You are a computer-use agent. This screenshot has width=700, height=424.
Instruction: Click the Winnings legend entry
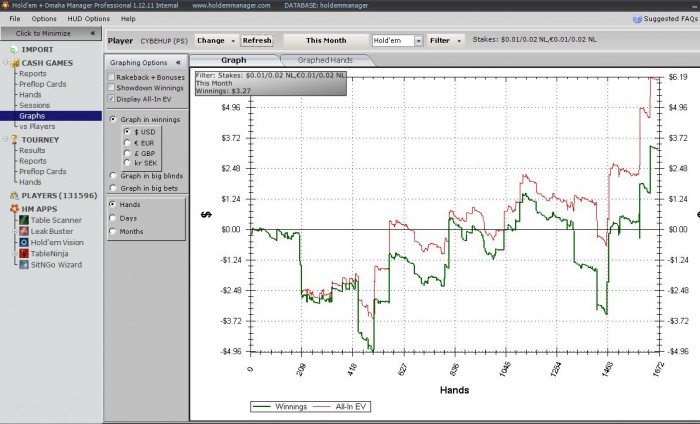280,407
